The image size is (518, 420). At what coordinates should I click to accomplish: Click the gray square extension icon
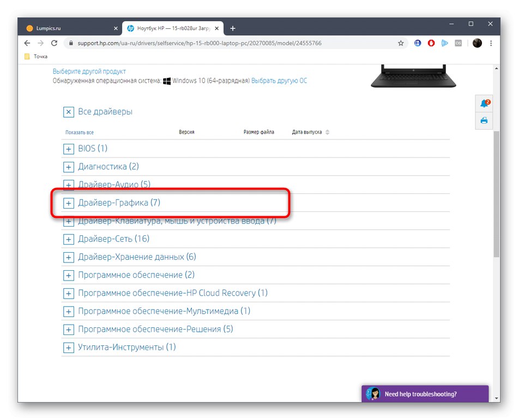coord(458,43)
